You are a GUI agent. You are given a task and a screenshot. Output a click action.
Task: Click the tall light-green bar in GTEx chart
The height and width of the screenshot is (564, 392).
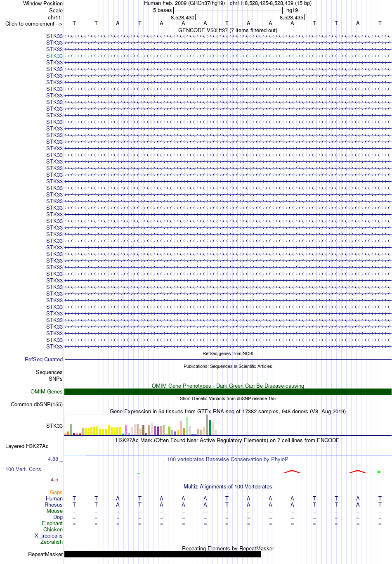pos(187,426)
